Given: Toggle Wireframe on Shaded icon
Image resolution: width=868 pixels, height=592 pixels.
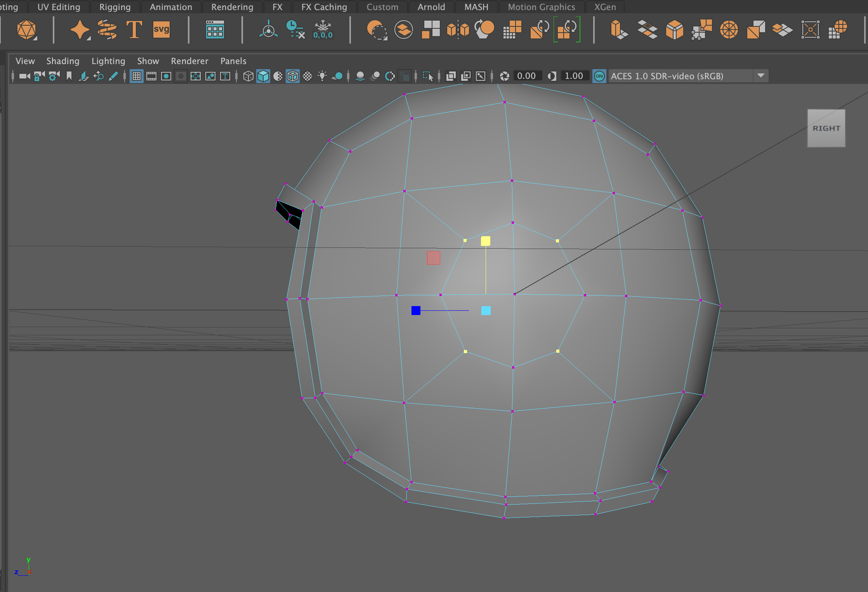Looking at the screenshot, I should (x=293, y=76).
